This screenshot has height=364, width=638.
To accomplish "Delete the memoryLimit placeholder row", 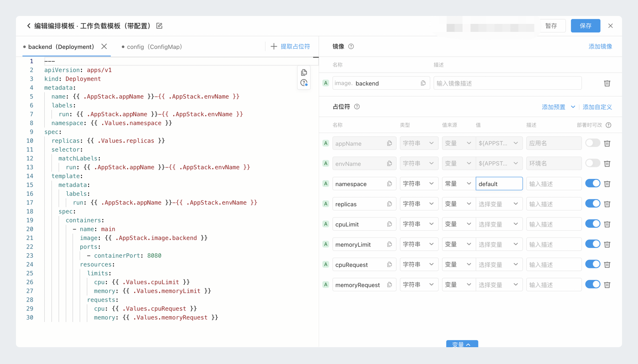I will (x=607, y=244).
